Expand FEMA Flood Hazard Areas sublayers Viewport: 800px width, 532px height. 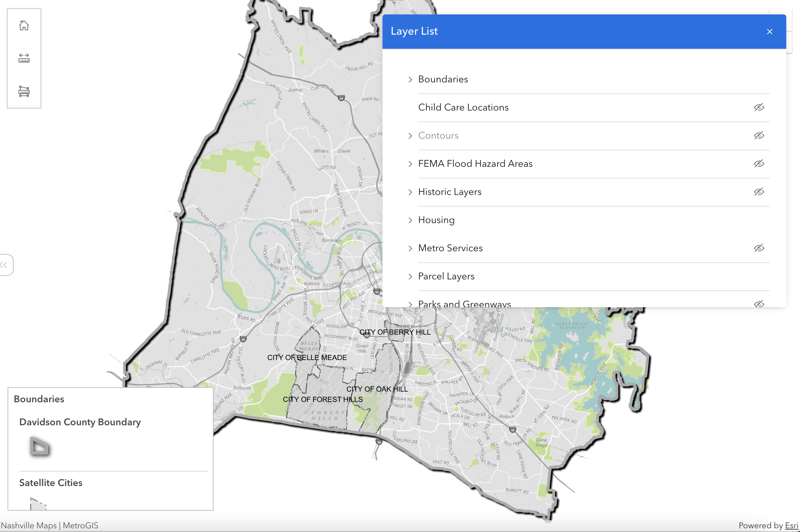410,164
